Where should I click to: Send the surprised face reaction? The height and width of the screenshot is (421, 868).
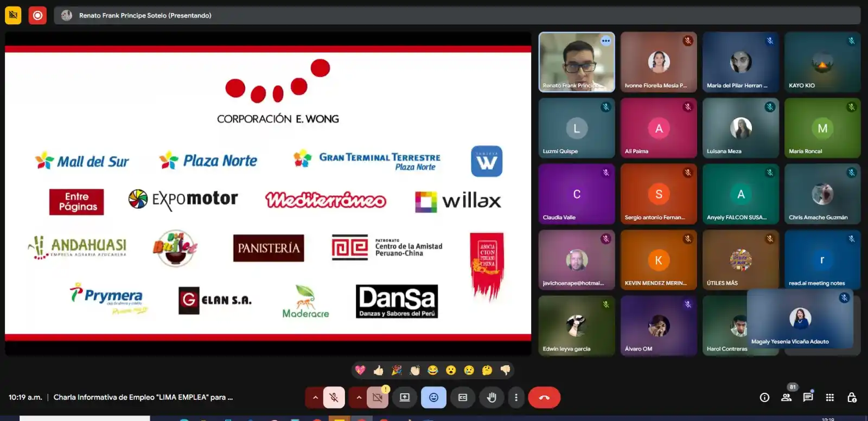(x=451, y=370)
